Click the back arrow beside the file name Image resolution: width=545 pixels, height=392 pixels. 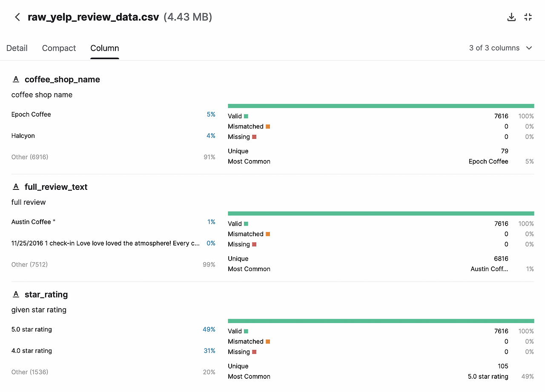click(17, 17)
